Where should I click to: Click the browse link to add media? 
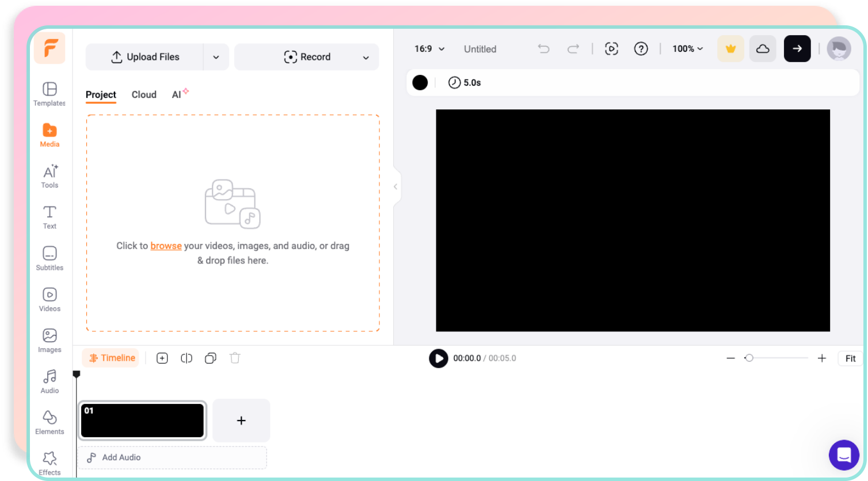(166, 246)
